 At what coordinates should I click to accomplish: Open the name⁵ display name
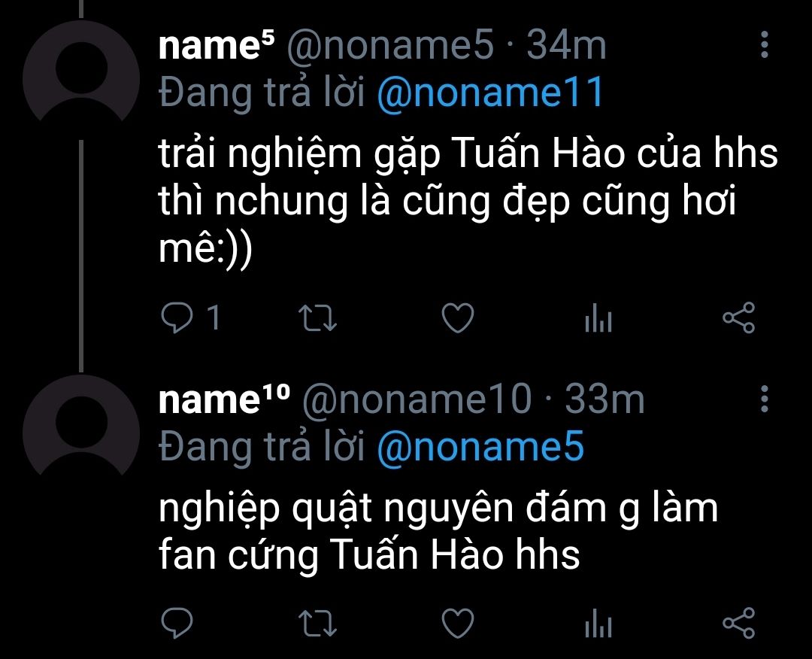click(x=217, y=46)
